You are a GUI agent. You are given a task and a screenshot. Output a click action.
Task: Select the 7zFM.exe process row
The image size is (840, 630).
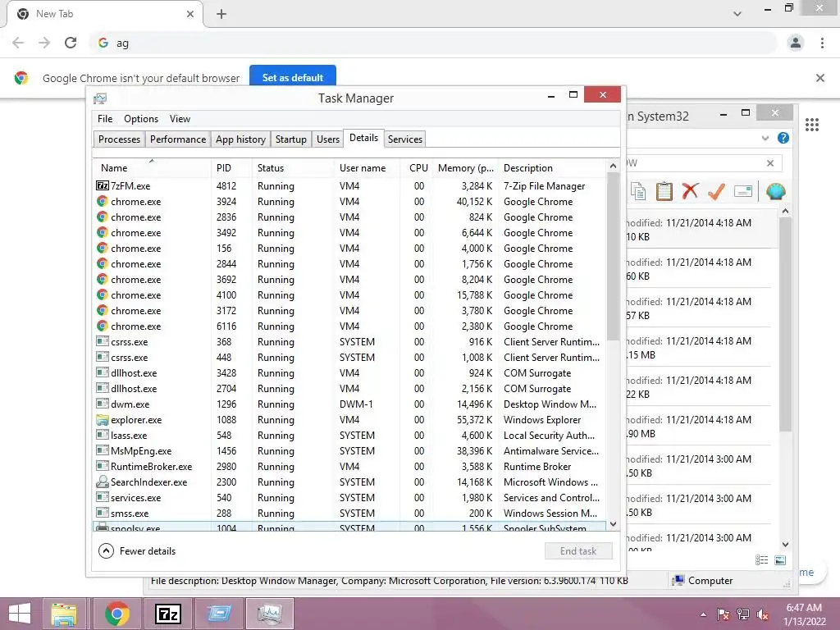[x=349, y=186]
